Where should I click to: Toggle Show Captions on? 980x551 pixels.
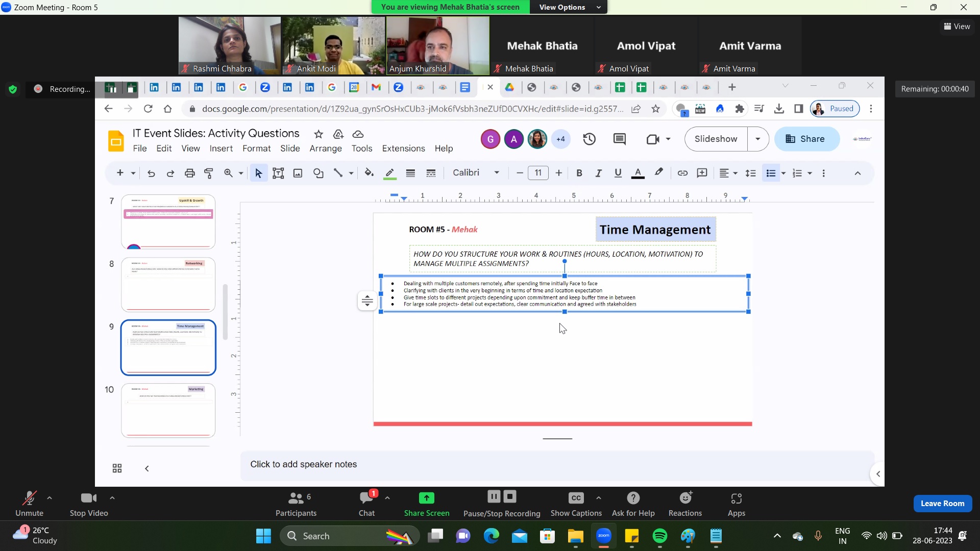click(x=577, y=498)
